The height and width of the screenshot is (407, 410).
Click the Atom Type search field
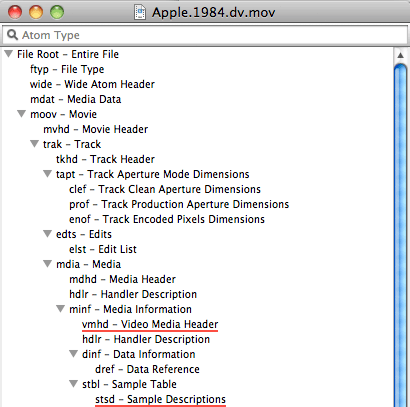[x=205, y=35]
